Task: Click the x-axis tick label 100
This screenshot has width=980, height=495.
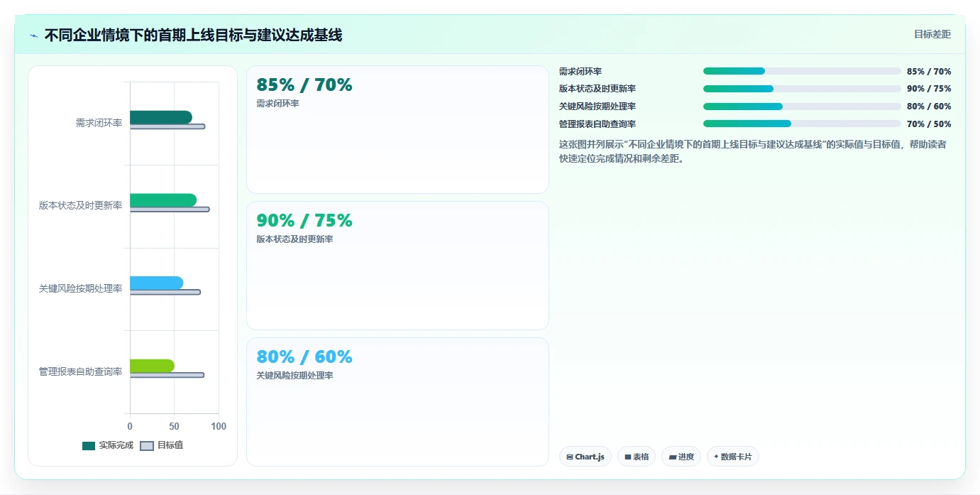Action: tap(219, 426)
